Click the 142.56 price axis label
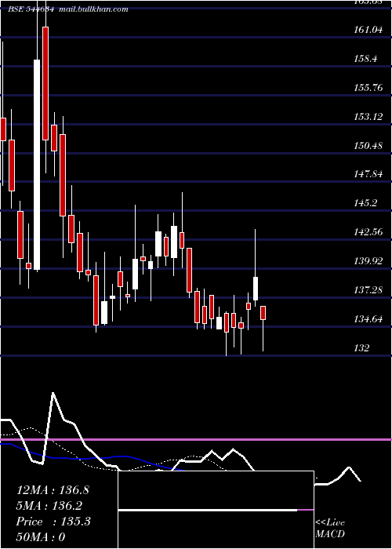392x549 pixels. coord(368,232)
